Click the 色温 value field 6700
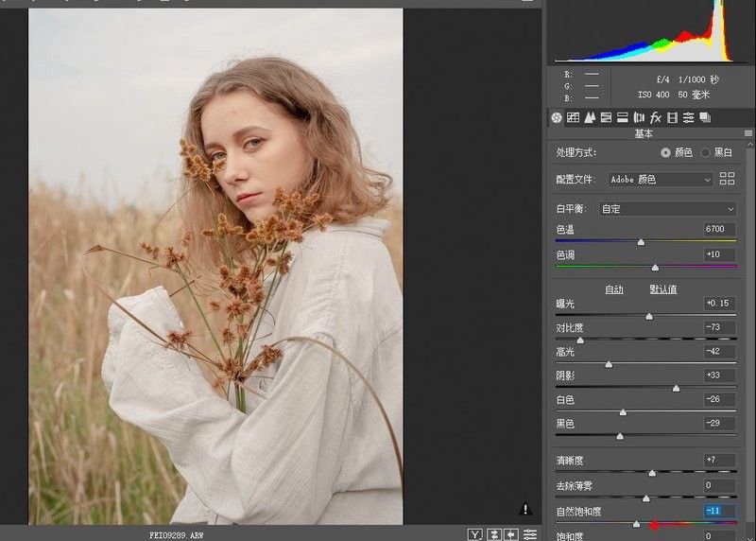Viewport: 756px width, 541px height. coord(719,229)
